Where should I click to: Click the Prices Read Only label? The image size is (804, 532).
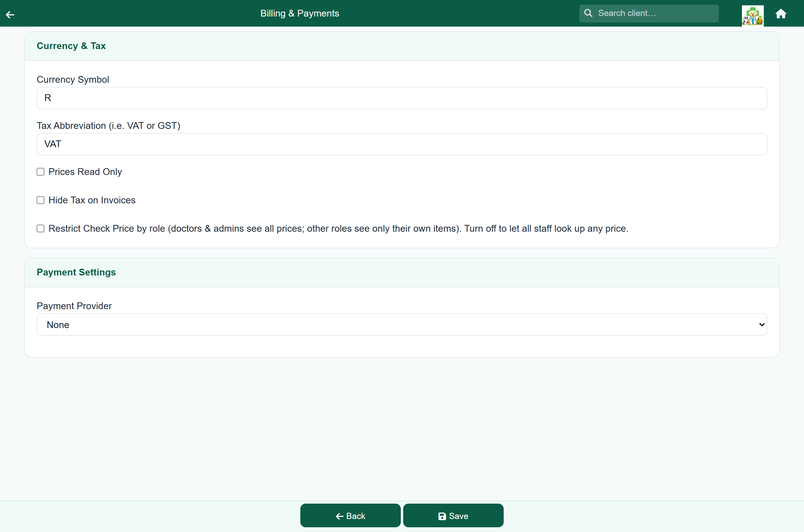click(85, 172)
